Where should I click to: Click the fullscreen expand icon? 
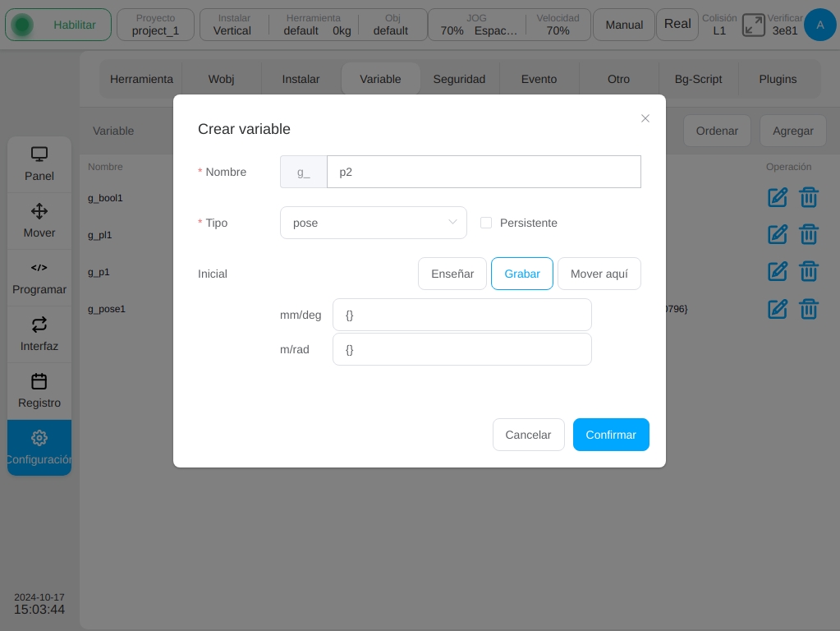[753, 25]
